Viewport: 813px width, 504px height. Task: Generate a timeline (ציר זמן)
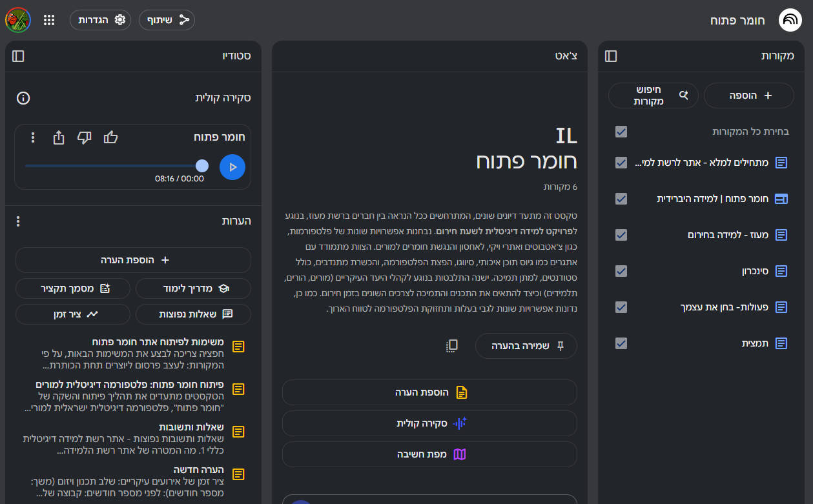73,314
